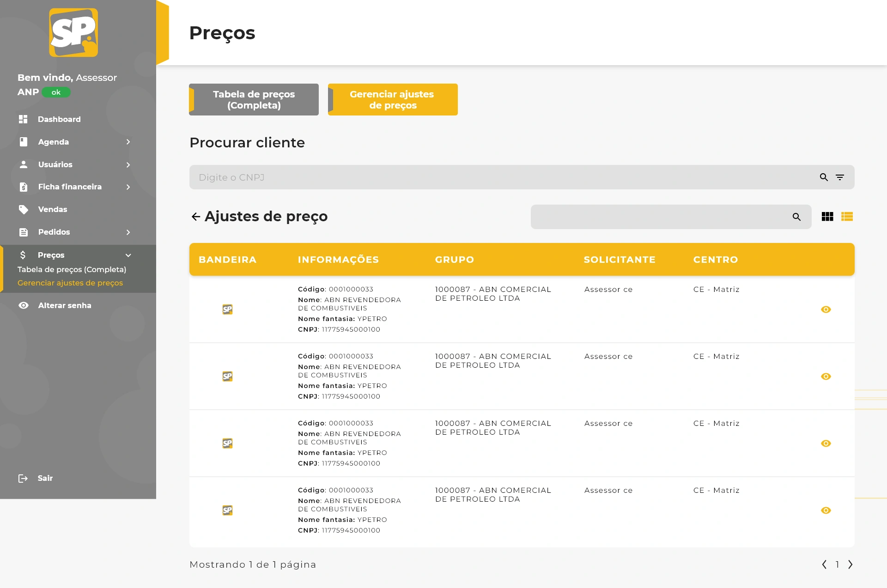
Task: Click eye icon in first table row
Action: (826, 309)
